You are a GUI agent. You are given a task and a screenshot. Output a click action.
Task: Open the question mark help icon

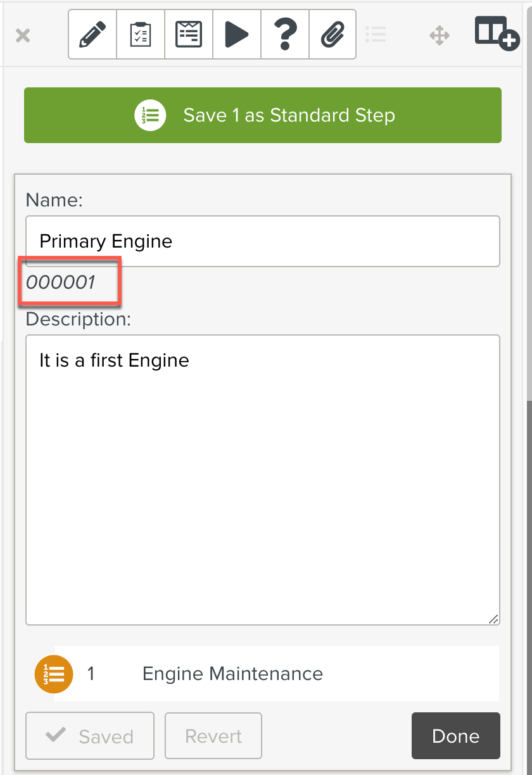(x=285, y=34)
